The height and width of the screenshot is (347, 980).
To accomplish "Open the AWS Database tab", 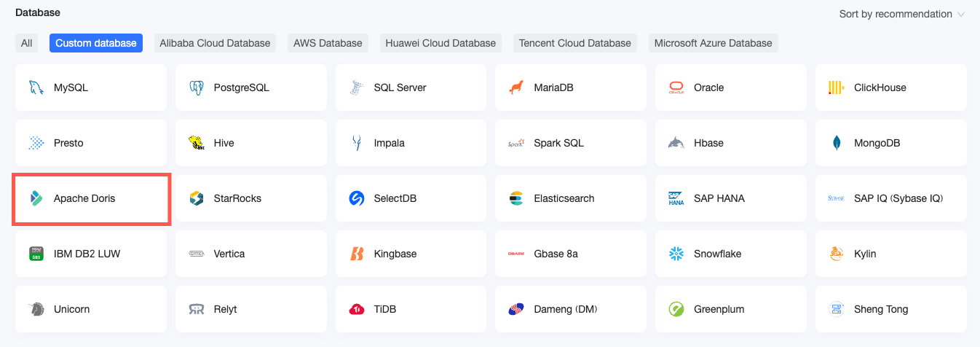I will 328,43.
